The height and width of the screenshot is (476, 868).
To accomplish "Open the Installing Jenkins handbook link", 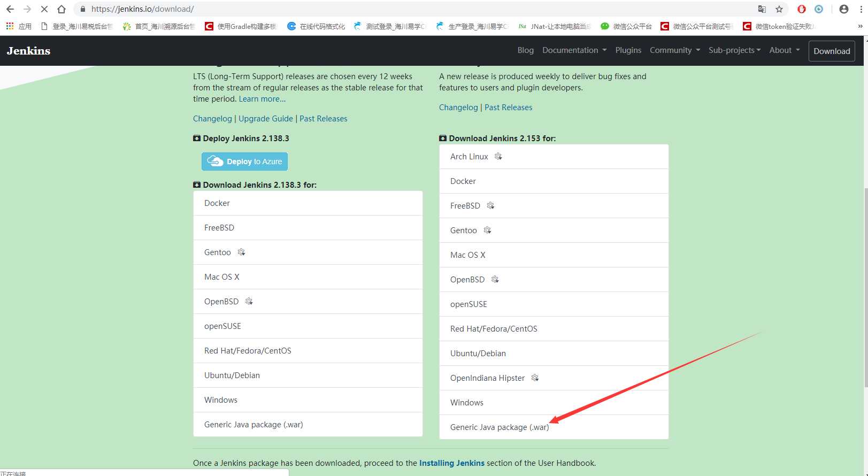I will click(452, 463).
